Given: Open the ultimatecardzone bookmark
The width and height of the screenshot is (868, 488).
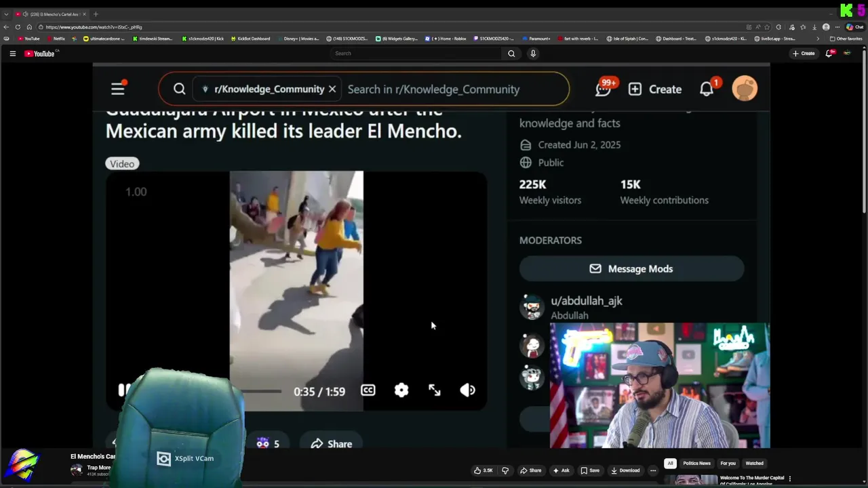Looking at the screenshot, I should (104, 39).
